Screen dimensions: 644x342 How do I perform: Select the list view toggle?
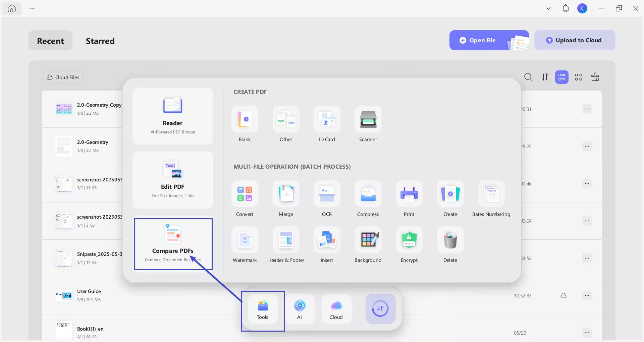point(561,77)
